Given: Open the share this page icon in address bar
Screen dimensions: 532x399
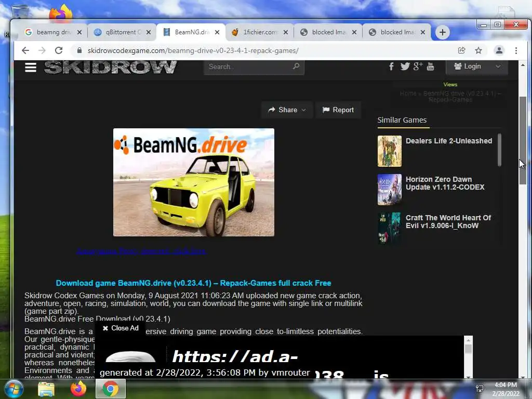Looking at the screenshot, I should point(461,50).
